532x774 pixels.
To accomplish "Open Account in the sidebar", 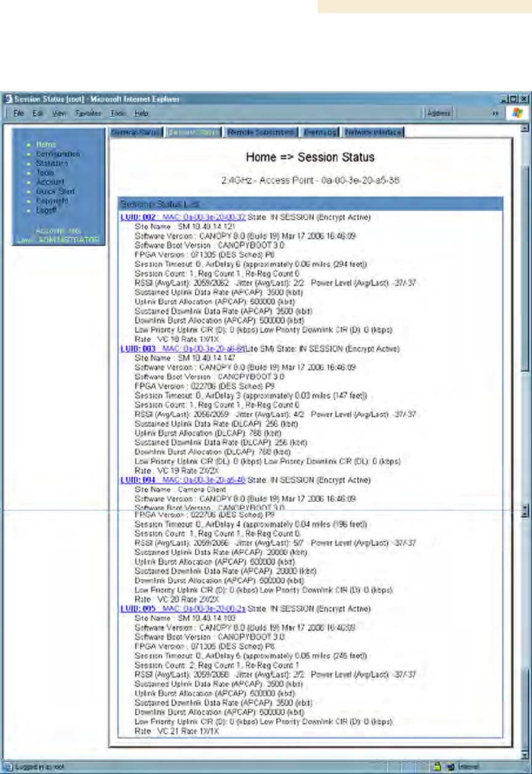I will click(50, 182).
